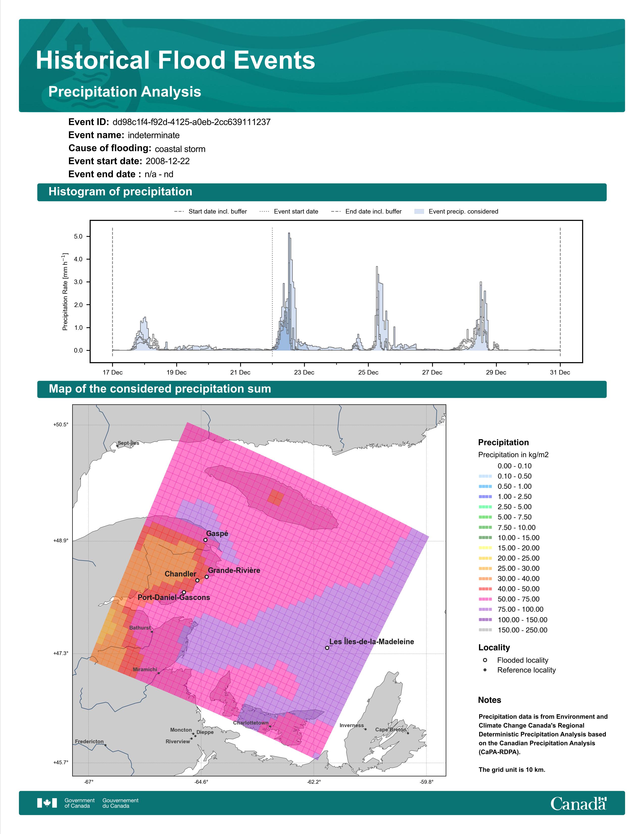Screen dimensions: 644x834
Task: Click the -64.6° longitude label
Action: 202,782
